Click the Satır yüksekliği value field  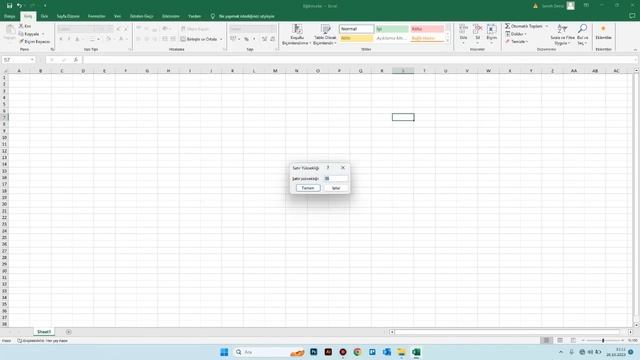(336, 178)
